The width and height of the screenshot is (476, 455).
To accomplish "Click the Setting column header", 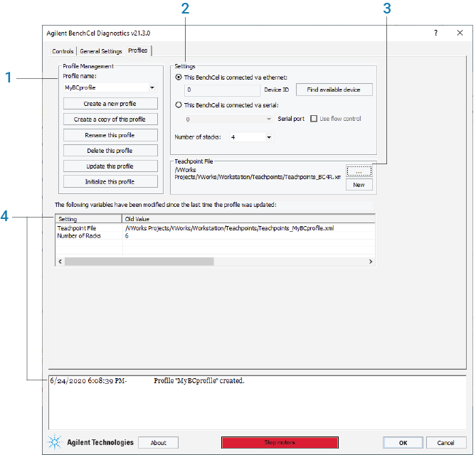I will 88,219.
